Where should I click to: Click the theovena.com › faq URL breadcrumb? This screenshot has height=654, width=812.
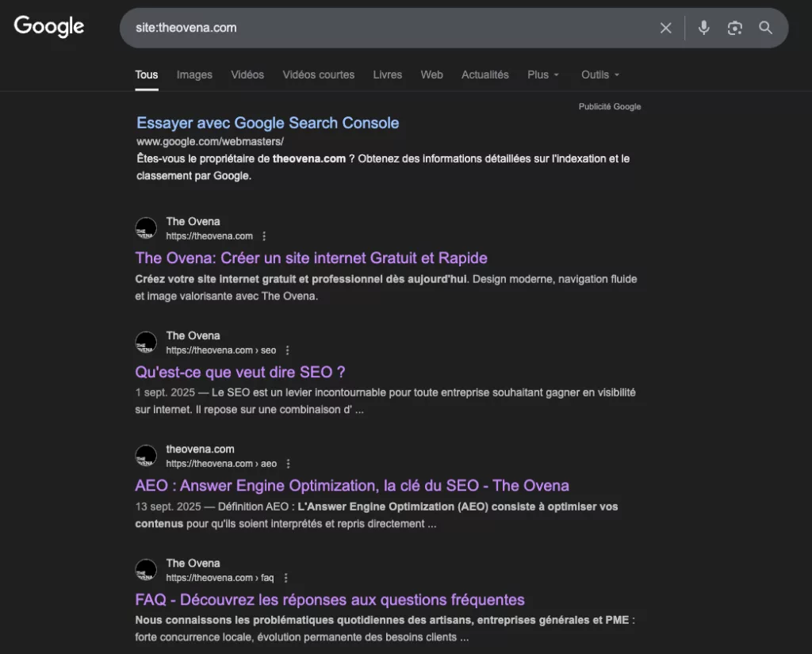click(x=220, y=578)
